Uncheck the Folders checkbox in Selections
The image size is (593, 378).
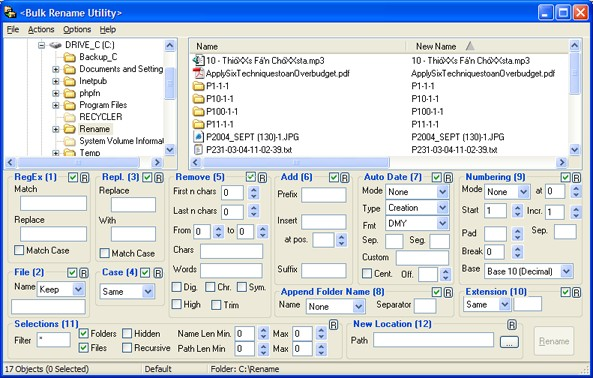click(84, 333)
